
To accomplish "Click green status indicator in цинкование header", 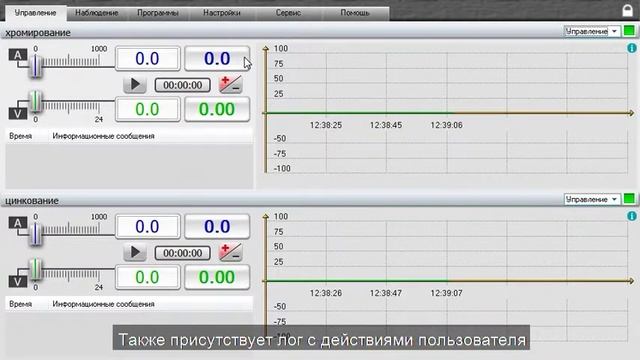I will click(x=629, y=199).
